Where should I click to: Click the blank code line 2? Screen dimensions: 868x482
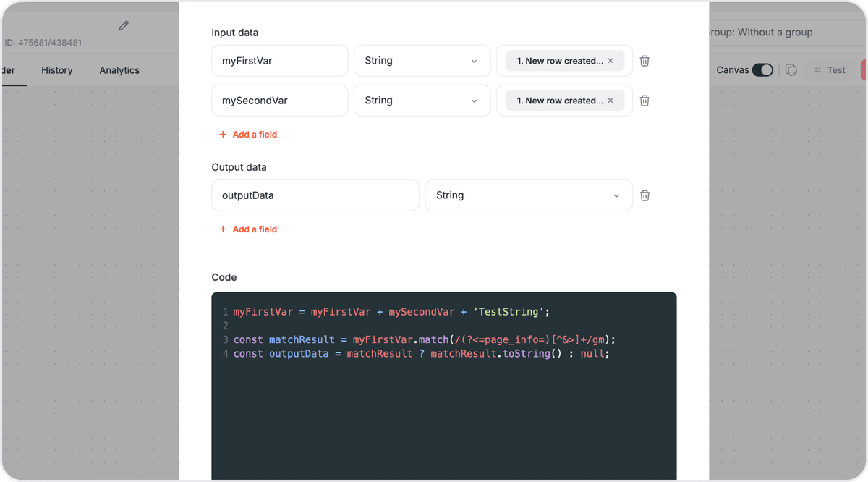tap(444, 326)
